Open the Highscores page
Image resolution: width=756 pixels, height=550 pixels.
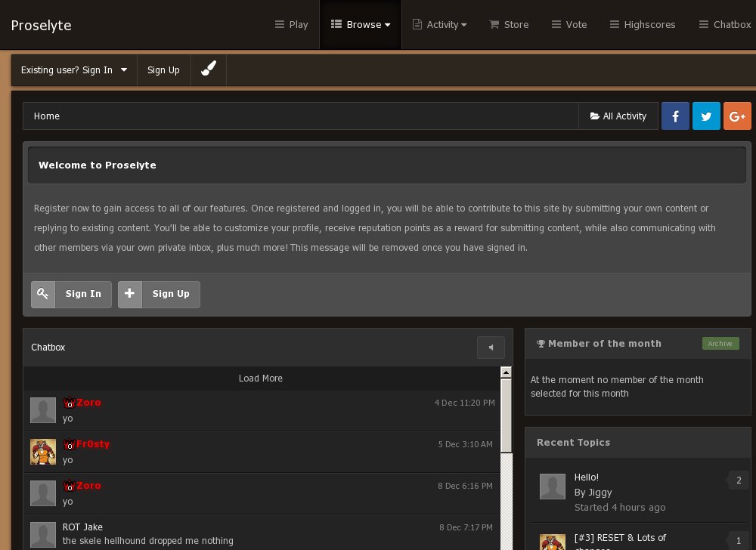642,24
